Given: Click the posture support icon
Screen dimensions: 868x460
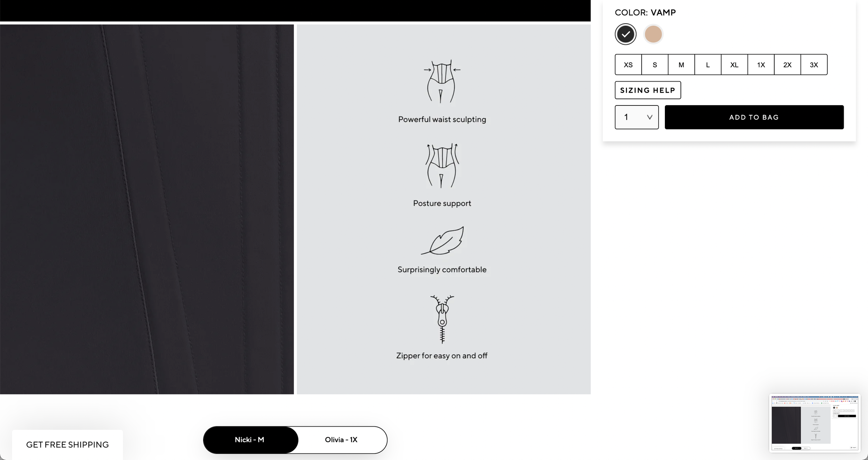Looking at the screenshot, I should click(x=442, y=166).
